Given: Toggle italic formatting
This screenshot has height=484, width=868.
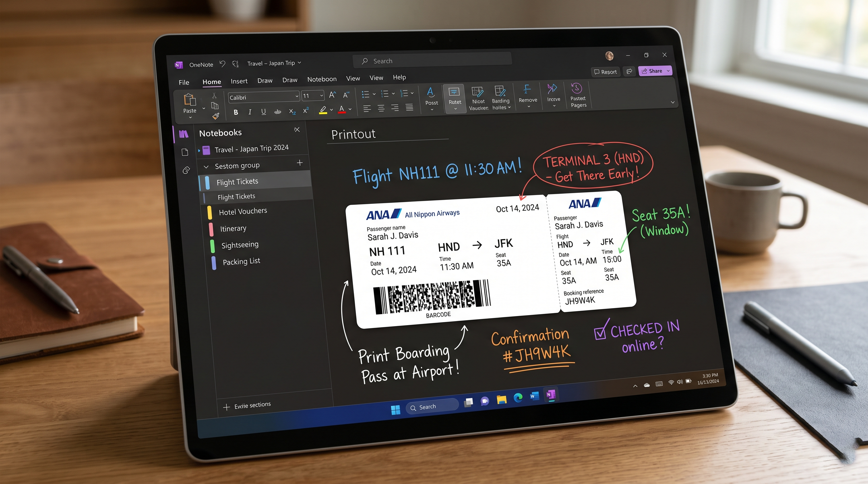Looking at the screenshot, I should [x=250, y=112].
